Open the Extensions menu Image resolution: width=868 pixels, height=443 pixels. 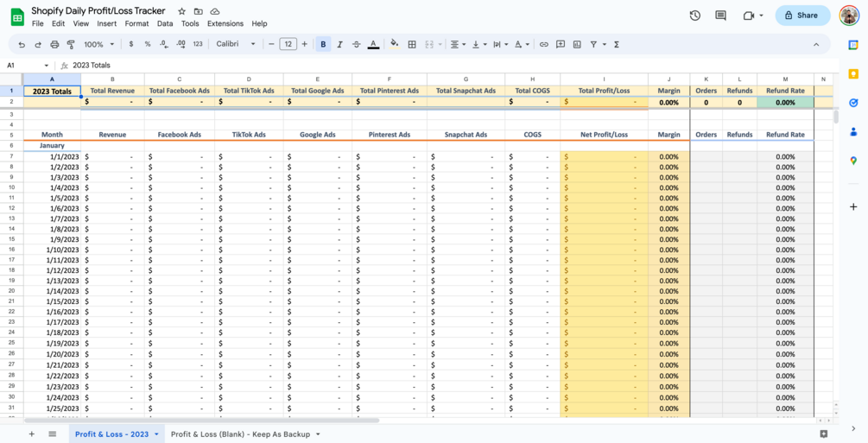(225, 24)
